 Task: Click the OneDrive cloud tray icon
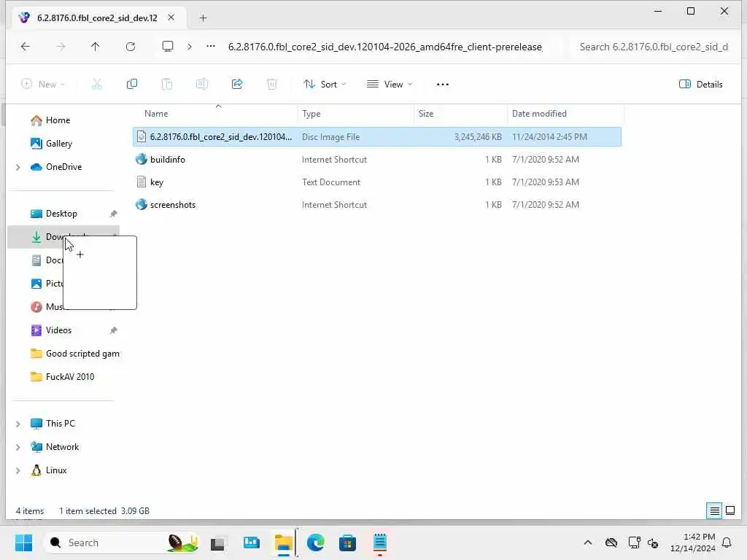coord(611,542)
